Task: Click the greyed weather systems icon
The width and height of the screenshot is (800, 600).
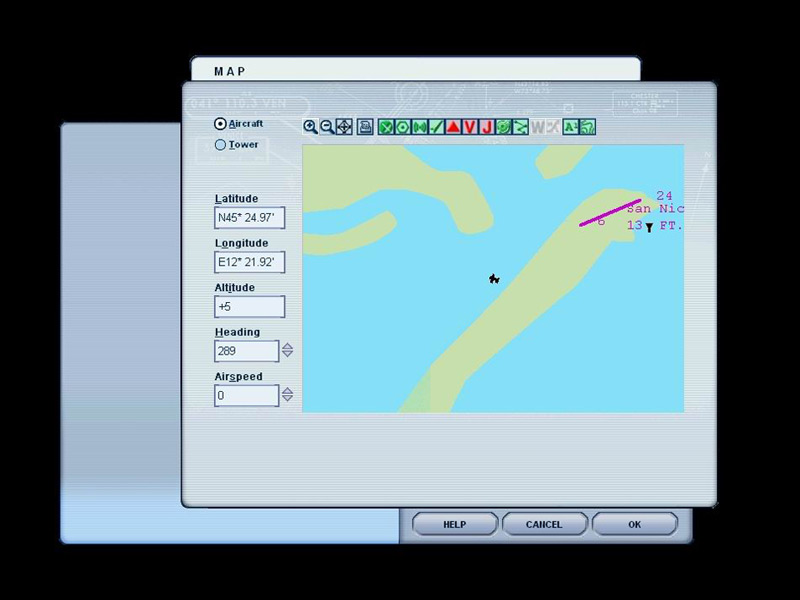Action: (553, 127)
